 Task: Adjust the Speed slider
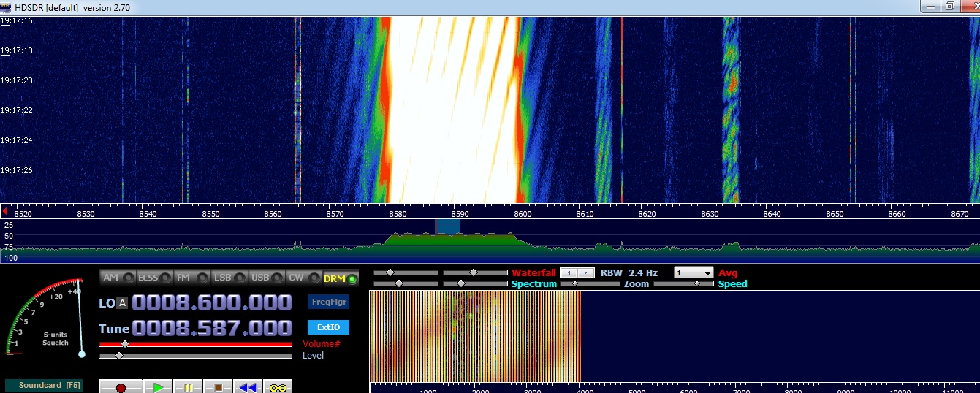683,283
